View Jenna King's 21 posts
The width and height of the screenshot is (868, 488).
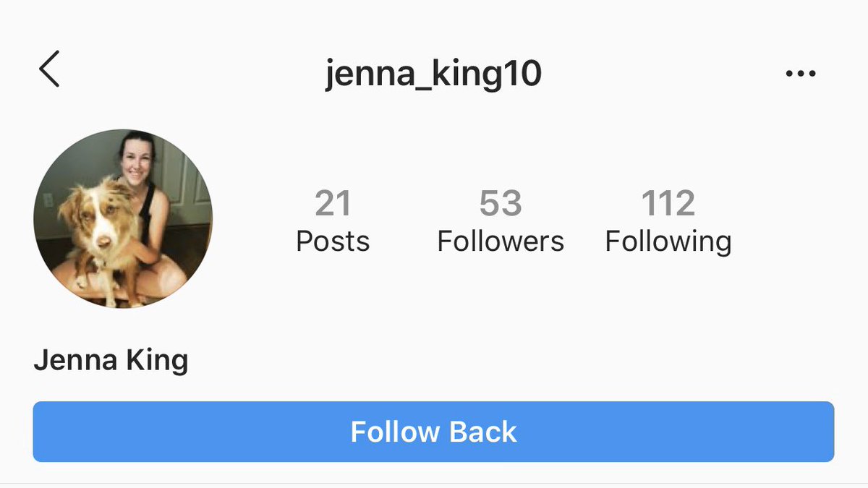pyautogui.click(x=333, y=223)
